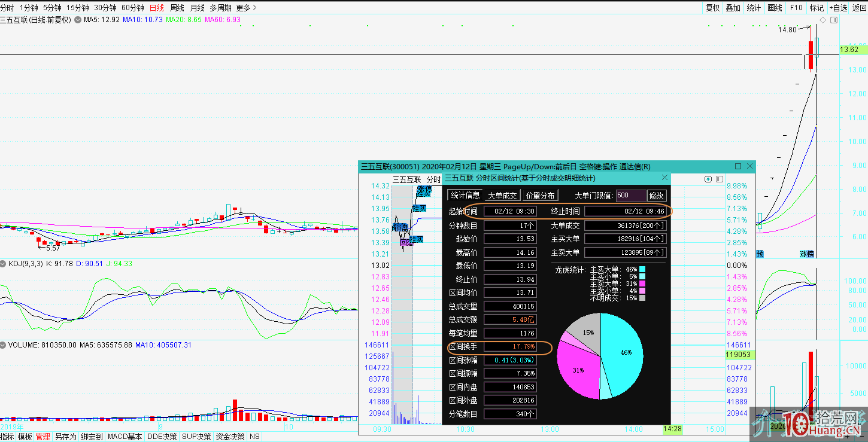The width and height of the screenshot is (868, 442).
Task: Open the 价量分布 tab
Action: point(541,196)
